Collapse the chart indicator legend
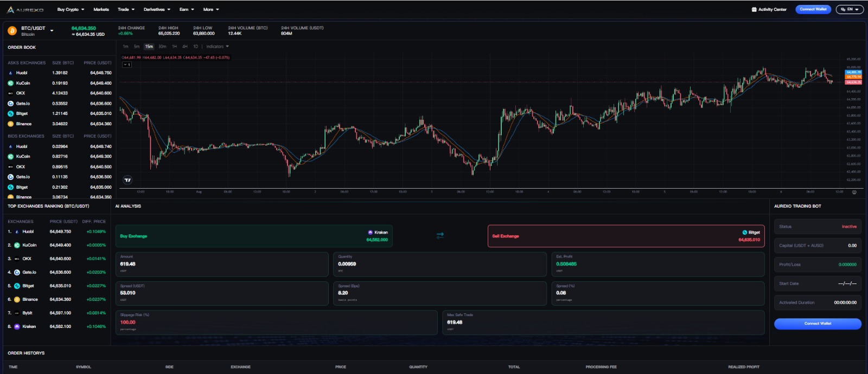 126,65
